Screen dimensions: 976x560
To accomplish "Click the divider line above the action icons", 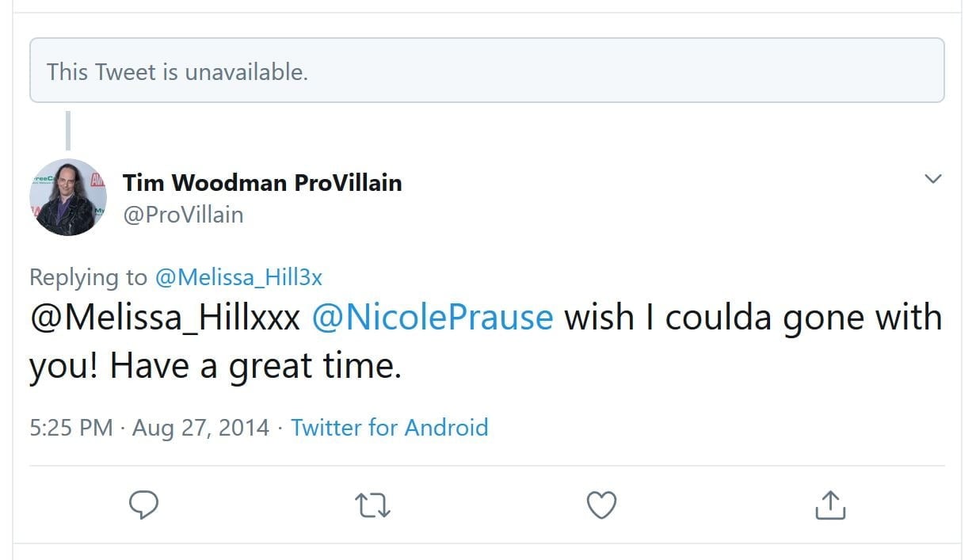I will pos(486,465).
